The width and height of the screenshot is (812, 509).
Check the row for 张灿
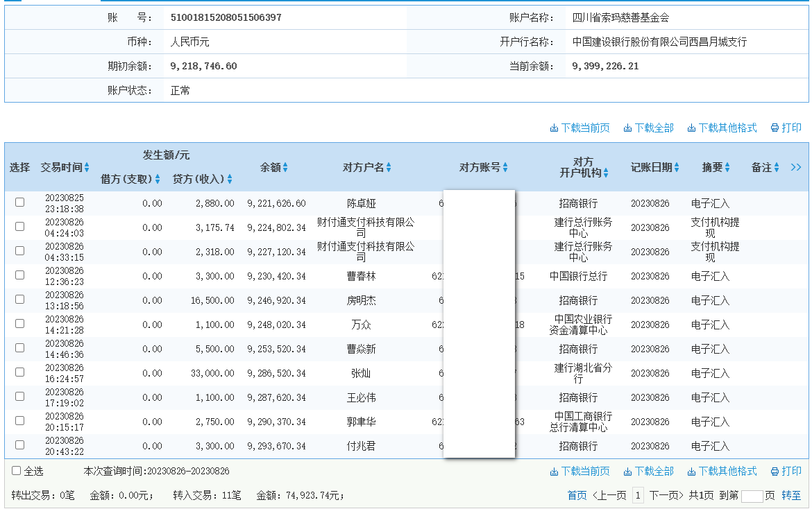[x=19, y=372]
